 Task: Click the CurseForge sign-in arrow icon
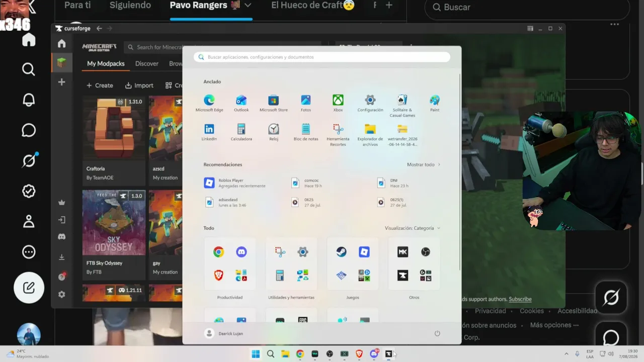pos(61,220)
